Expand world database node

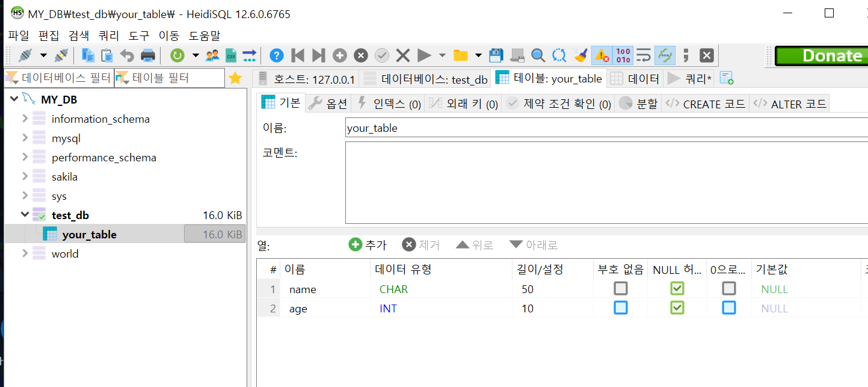pos(25,253)
